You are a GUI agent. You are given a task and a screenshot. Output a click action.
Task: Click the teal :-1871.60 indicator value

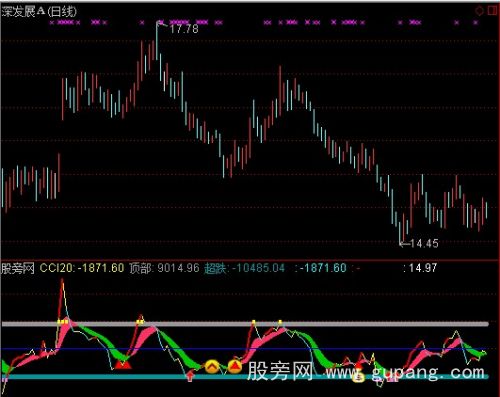coord(321,268)
